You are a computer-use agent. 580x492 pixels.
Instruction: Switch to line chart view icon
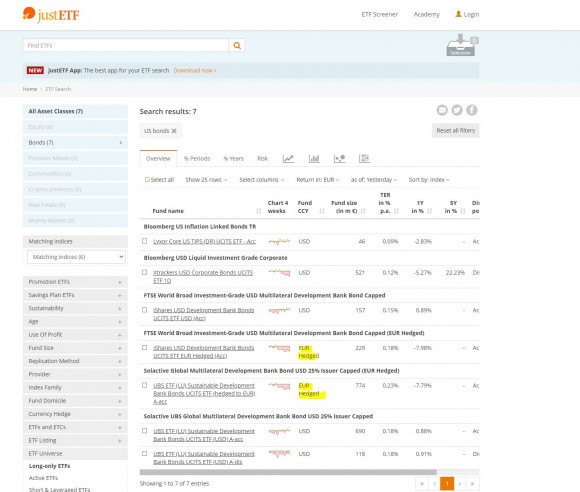coord(288,158)
